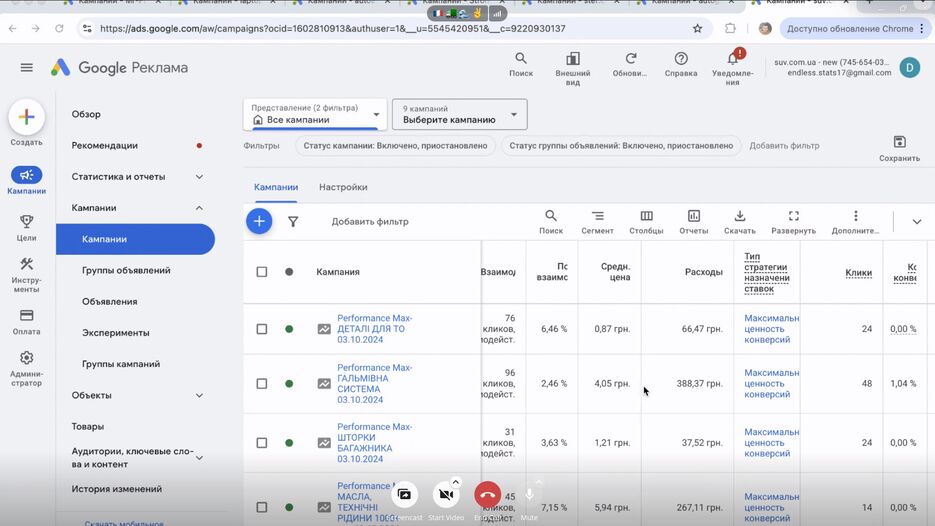Open Performance Max-ШТОРКИ БАГАЖНИКА campaign link
The width and height of the screenshot is (935, 526).
click(374, 443)
